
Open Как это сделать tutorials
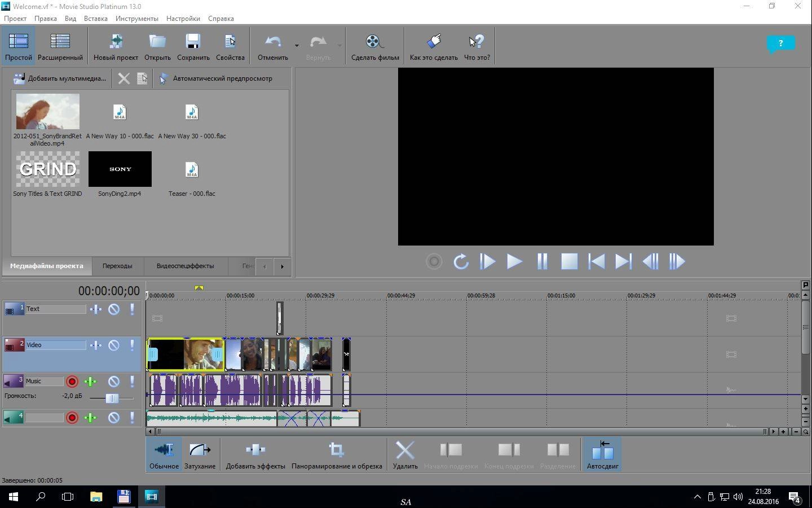(x=434, y=46)
